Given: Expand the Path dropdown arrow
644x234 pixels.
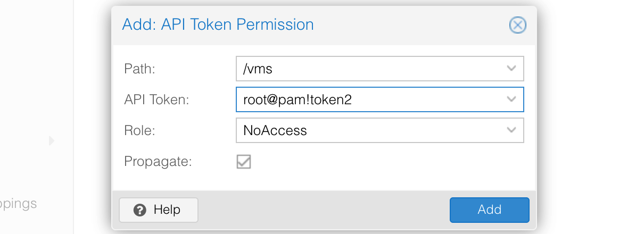Looking at the screenshot, I should click(x=511, y=69).
